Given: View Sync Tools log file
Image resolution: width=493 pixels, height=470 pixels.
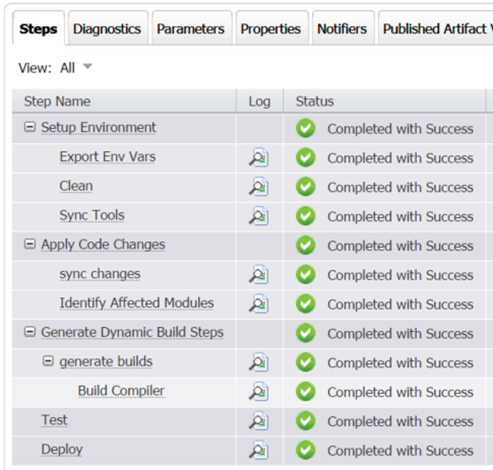Looking at the screenshot, I should click(x=259, y=216).
